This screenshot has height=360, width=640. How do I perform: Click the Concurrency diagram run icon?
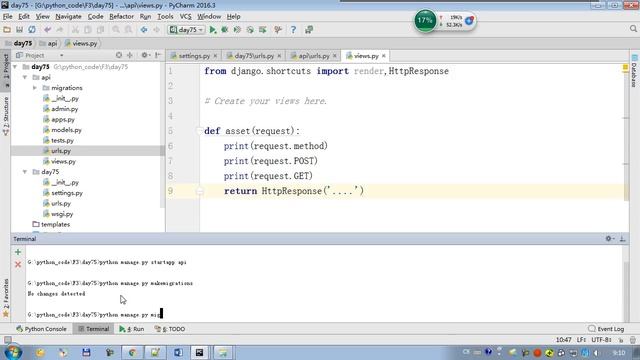click(262, 30)
